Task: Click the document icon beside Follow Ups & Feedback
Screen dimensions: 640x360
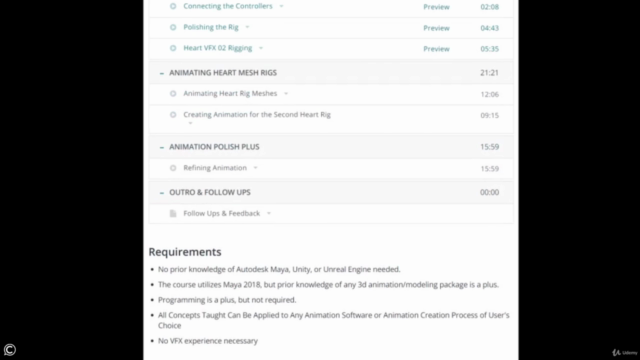Action: point(173,213)
